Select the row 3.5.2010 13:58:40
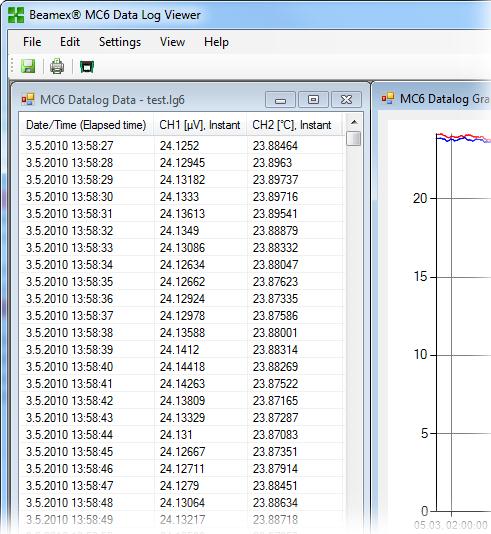 tap(181, 367)
